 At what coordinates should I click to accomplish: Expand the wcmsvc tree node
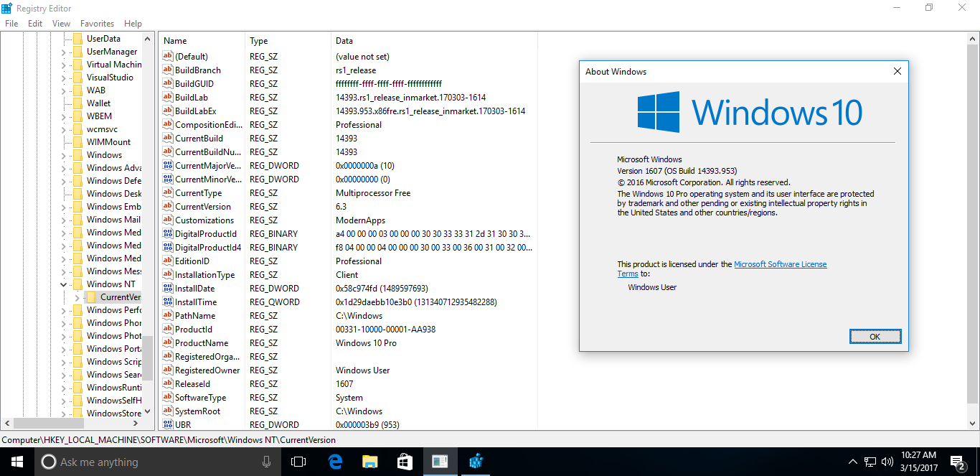63,129
